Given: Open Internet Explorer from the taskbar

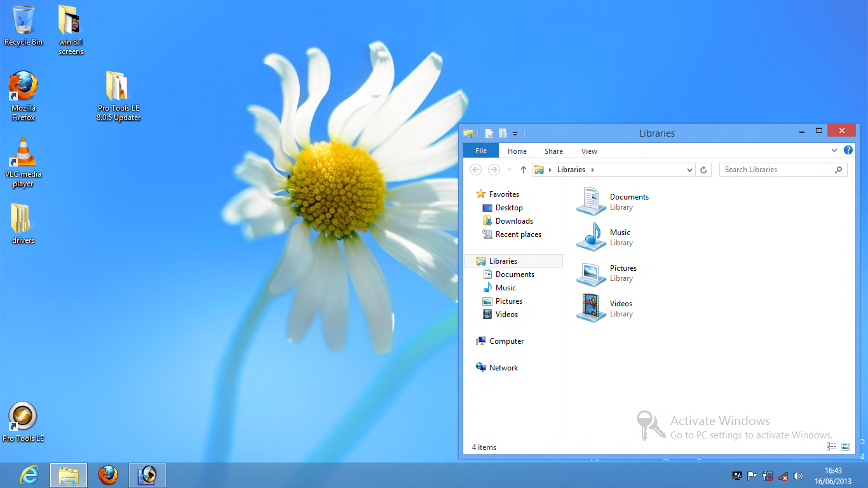Looking at the screenshot, I should (x=29, y=475).
